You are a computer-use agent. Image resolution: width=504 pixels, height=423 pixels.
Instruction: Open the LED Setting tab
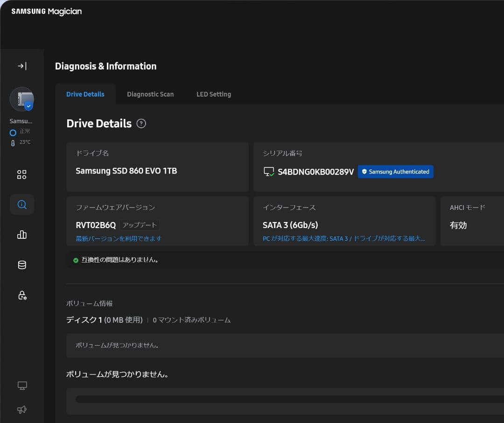point(214,94)
